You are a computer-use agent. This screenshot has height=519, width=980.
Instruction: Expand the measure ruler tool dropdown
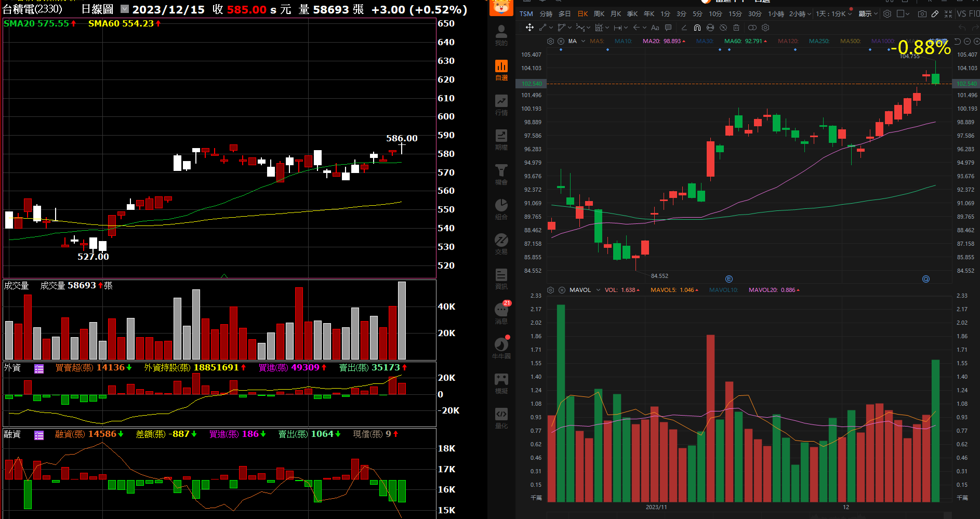[x=626, y=28]
